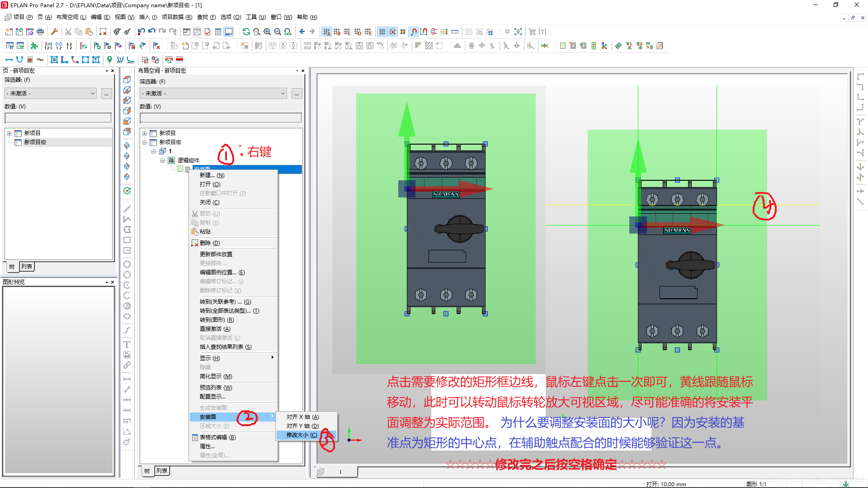The height and width of the screenshot is (488, 868).
Task: Select the Rectangle drawing tool
Action: (127, 240)
